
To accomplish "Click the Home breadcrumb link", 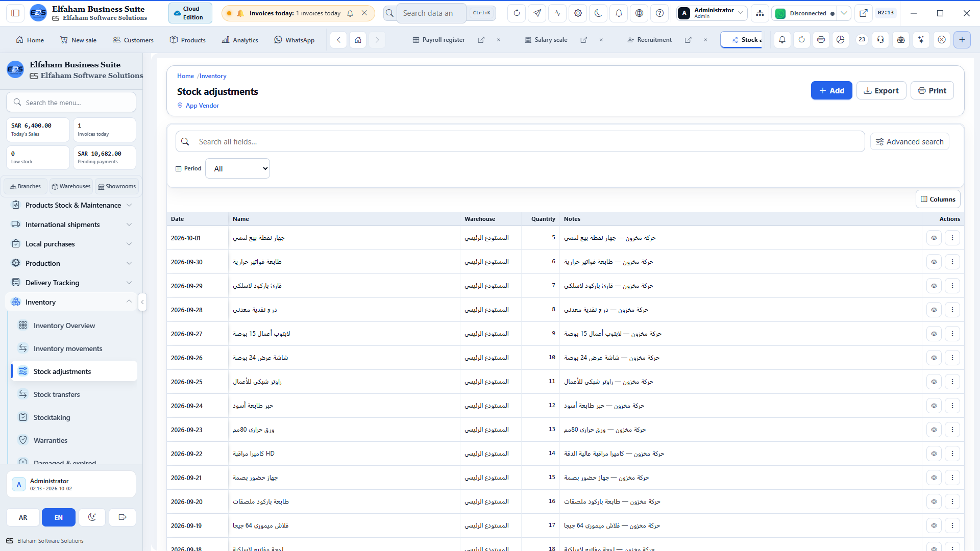I will pos(185,76).
